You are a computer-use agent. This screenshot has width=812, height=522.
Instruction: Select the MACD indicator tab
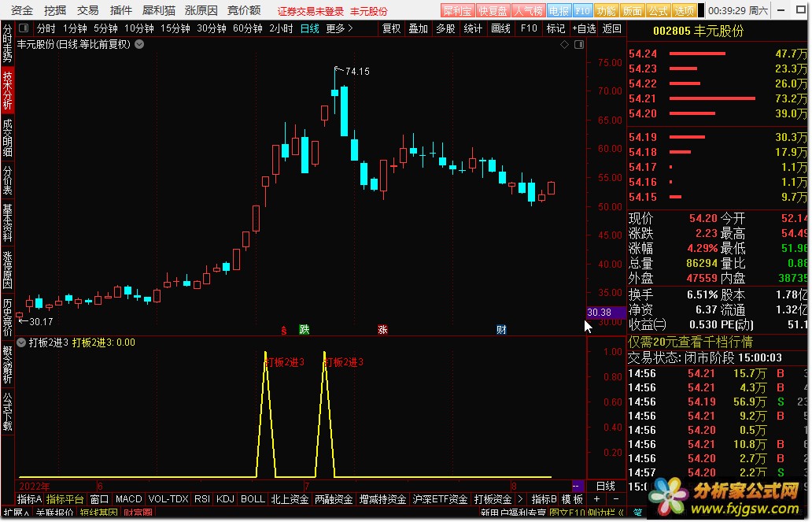[x=128, y=499]
